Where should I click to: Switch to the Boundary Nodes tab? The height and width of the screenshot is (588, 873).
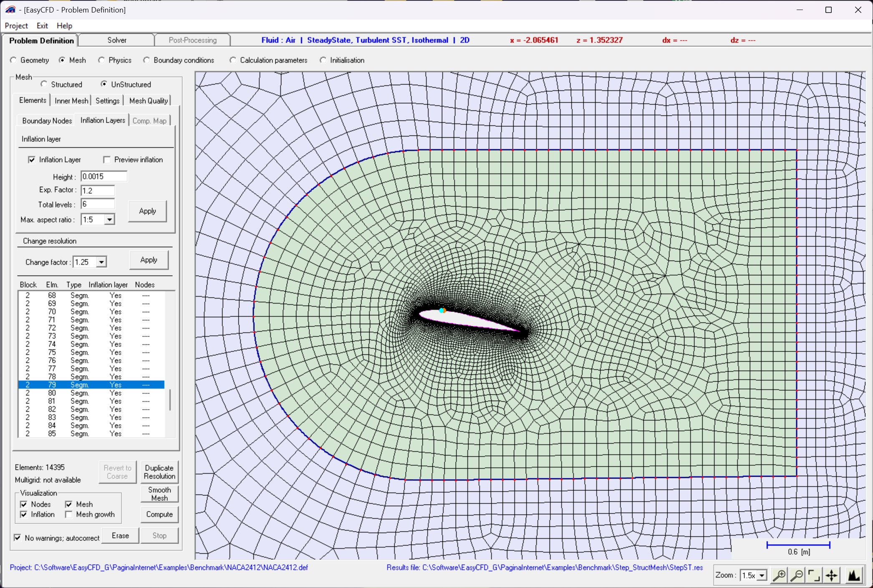(47, 121)
